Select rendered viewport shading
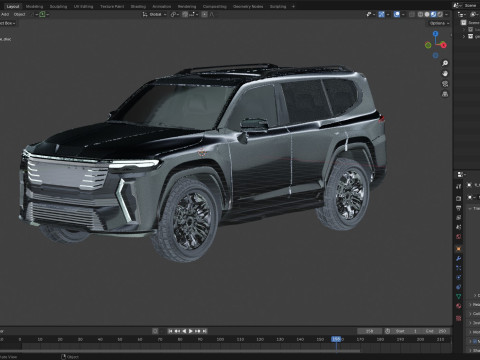Screen dimensions: 480x360 click(x=440, y=14)
